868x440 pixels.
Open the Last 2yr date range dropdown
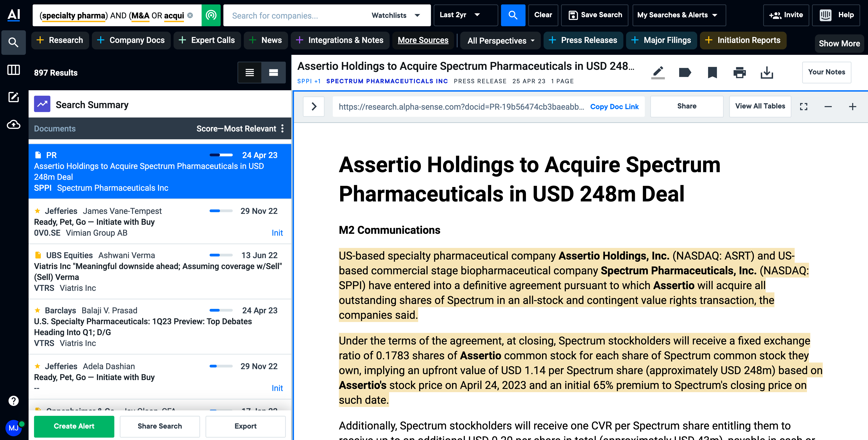[x=466, y=15]
